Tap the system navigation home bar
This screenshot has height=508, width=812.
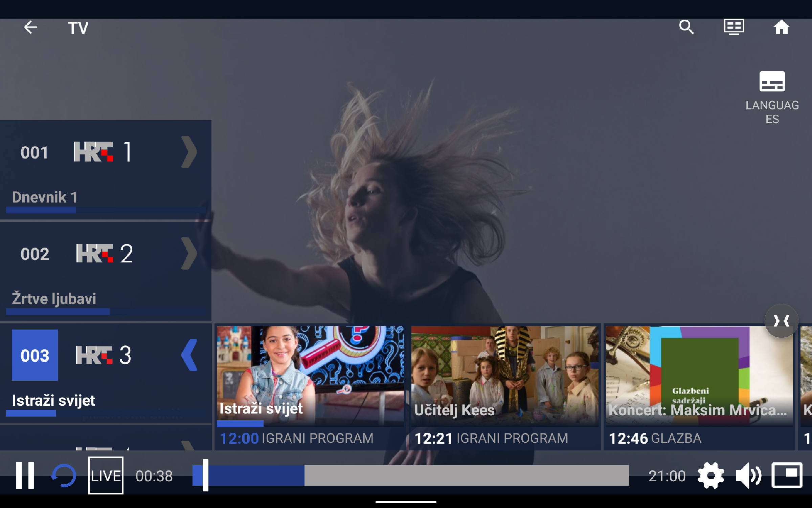[x=406, y=502]
